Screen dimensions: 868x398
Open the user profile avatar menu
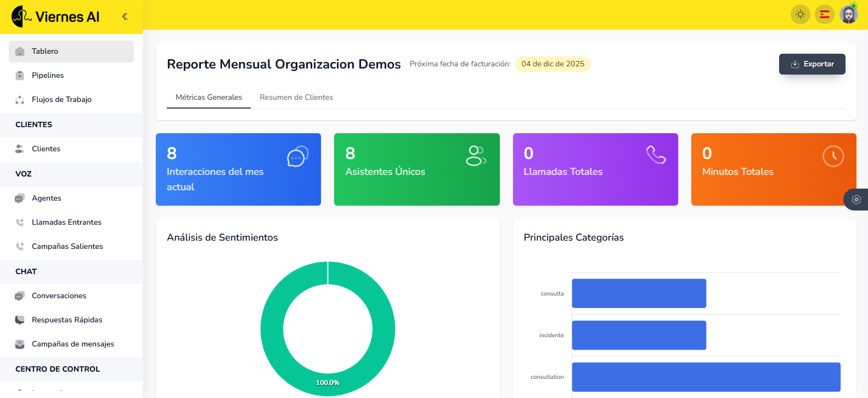[x=848, y=14]
